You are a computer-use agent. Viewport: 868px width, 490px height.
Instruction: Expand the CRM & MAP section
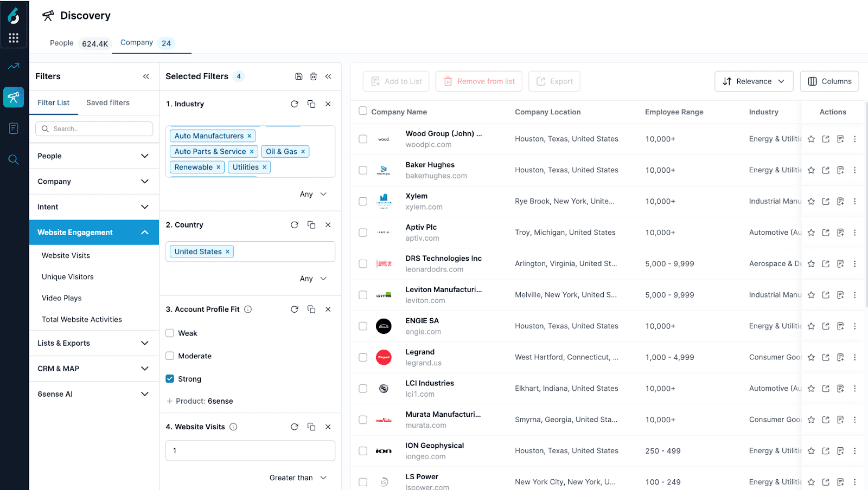(x=94, y=369)
